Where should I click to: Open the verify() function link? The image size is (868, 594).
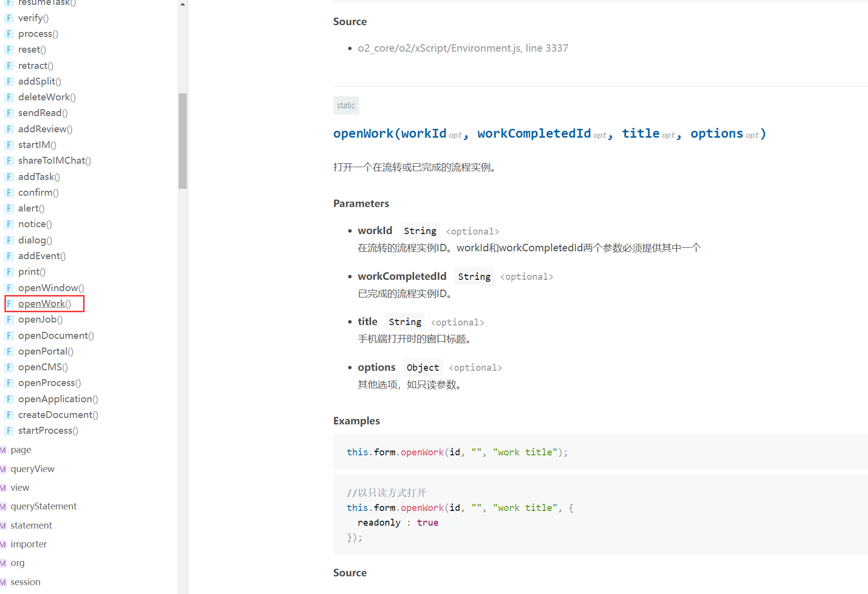[x=33, y=18]
